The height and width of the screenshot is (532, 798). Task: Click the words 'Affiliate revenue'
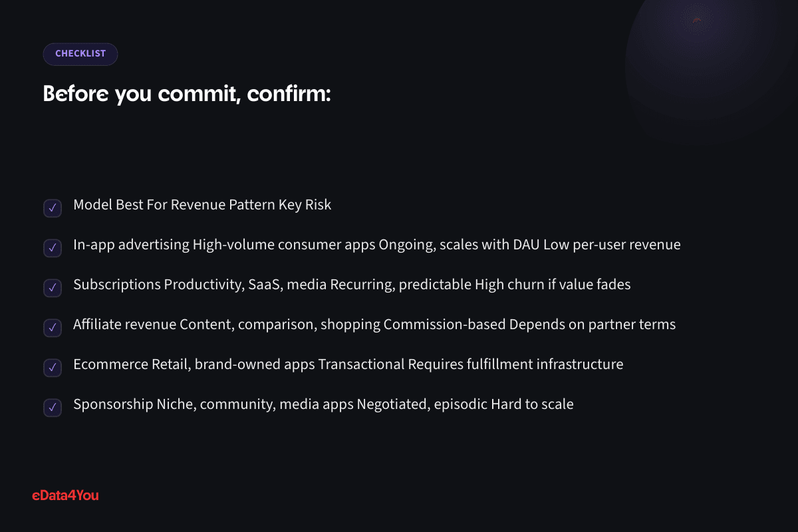125,325
